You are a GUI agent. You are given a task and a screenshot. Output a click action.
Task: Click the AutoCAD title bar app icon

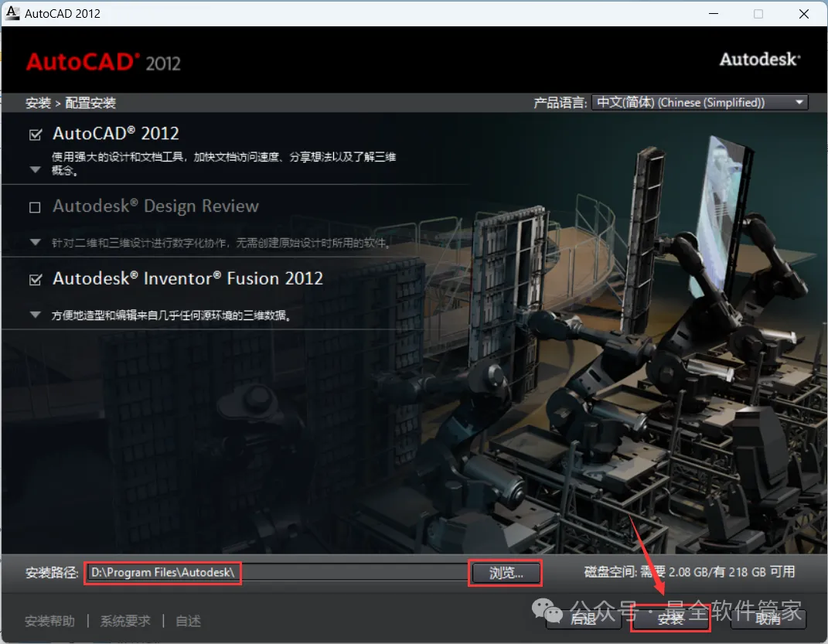tap(12, 13)
